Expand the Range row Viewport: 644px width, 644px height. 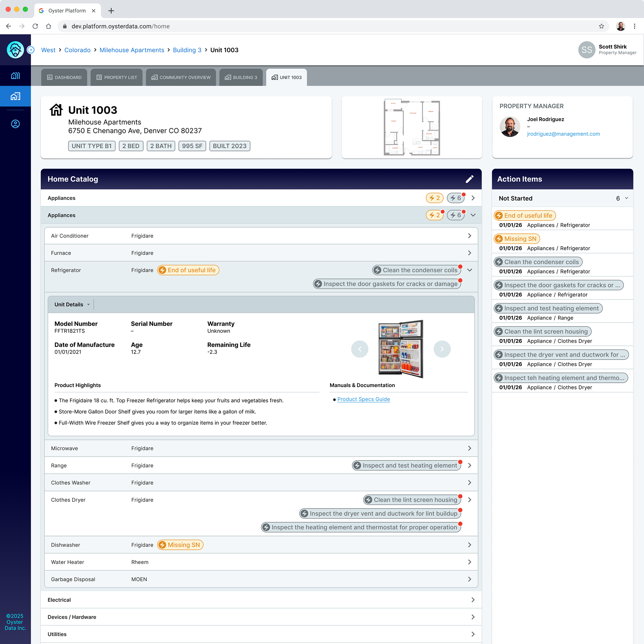tap(470, 465)
